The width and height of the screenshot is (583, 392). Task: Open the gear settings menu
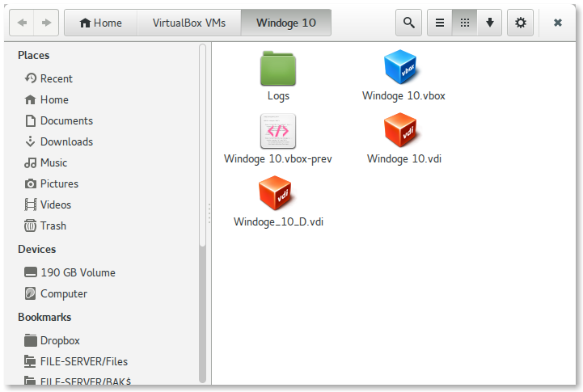(x=520, y=23)
